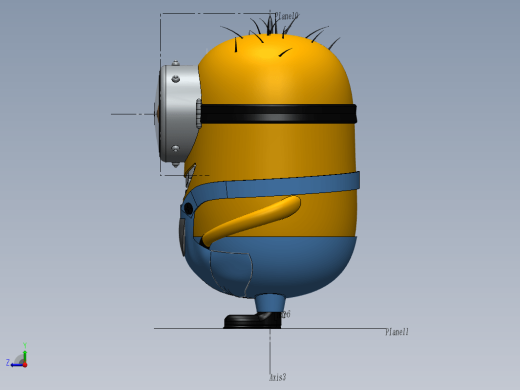Screen dimensions: 520x390
Task: Click the Plane10 label above the hair
Action: click(287, 16)
